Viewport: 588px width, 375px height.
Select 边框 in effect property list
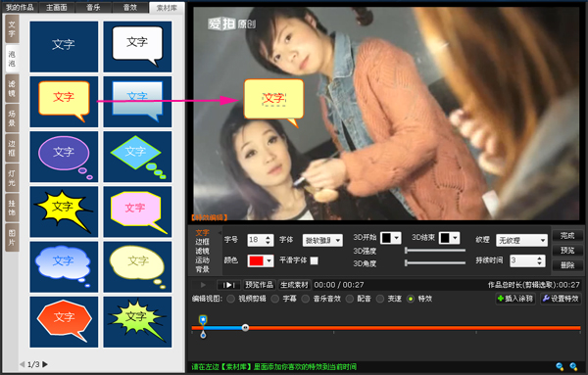202,242
